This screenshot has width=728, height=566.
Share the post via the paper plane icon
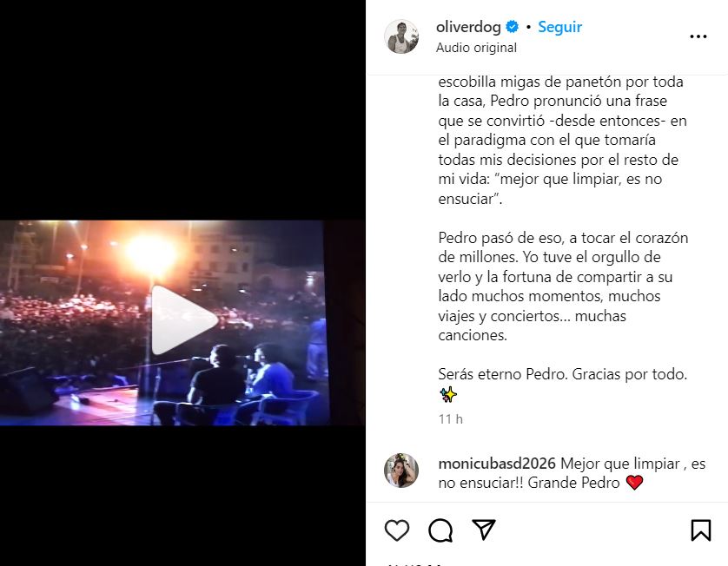tap(484, 530)
